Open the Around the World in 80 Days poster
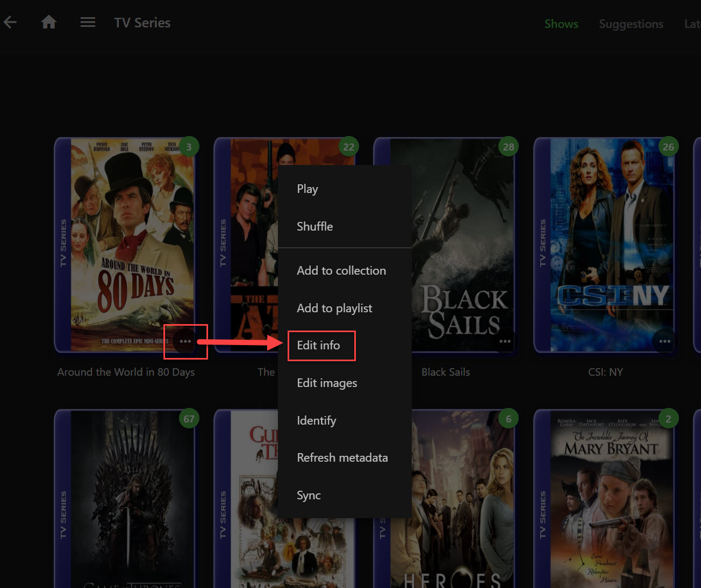 pyautogui.click(x=126, y=245)
